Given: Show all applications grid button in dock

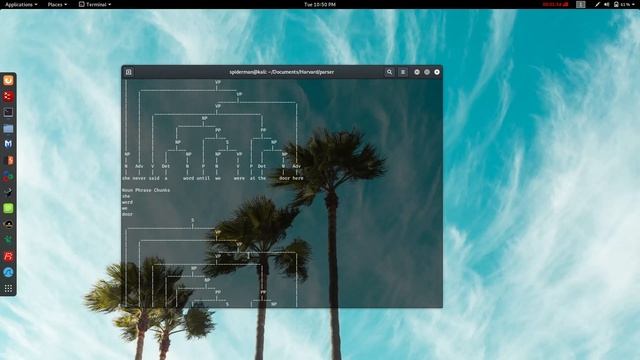Looking at the screenshot, I should click(8, 289).
